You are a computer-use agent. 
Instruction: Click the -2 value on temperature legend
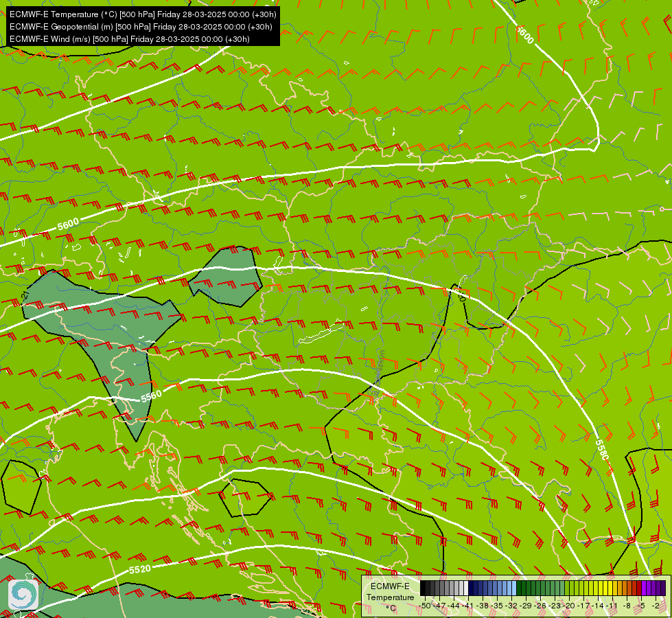pos(656,606)
